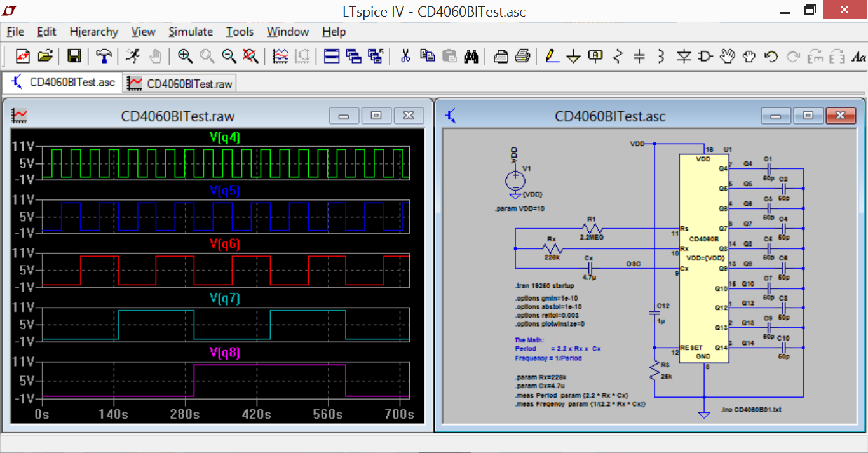The image size is (868, 453).
Task: Select the Move open-hand tool
Action: coord(727,57)
